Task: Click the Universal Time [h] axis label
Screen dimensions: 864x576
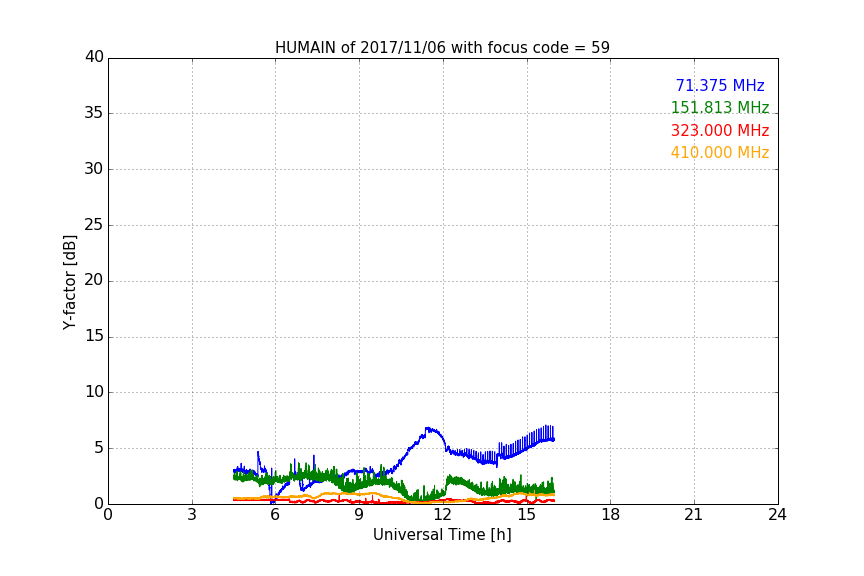Action: (x=442, y=535)
